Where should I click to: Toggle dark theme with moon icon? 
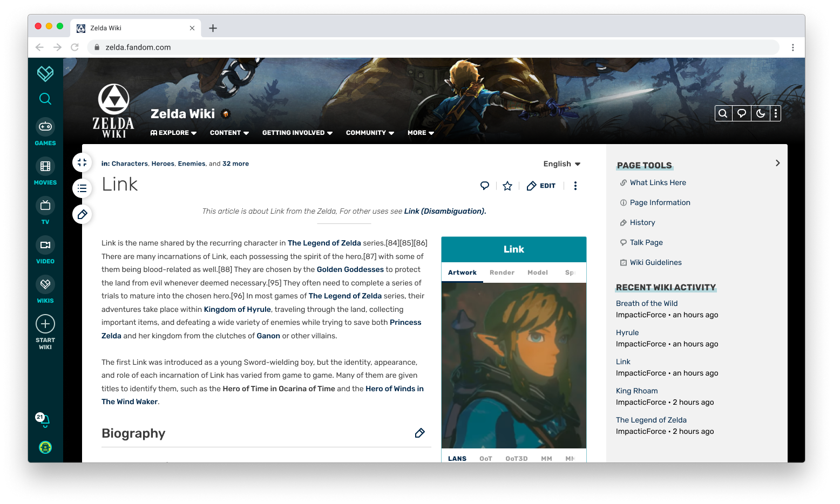tap(761, 113)
